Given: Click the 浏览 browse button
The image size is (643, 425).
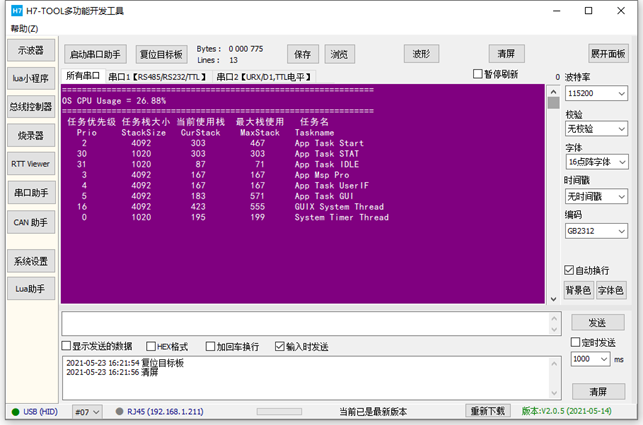Looking at the screenshot, I should 340,54.
